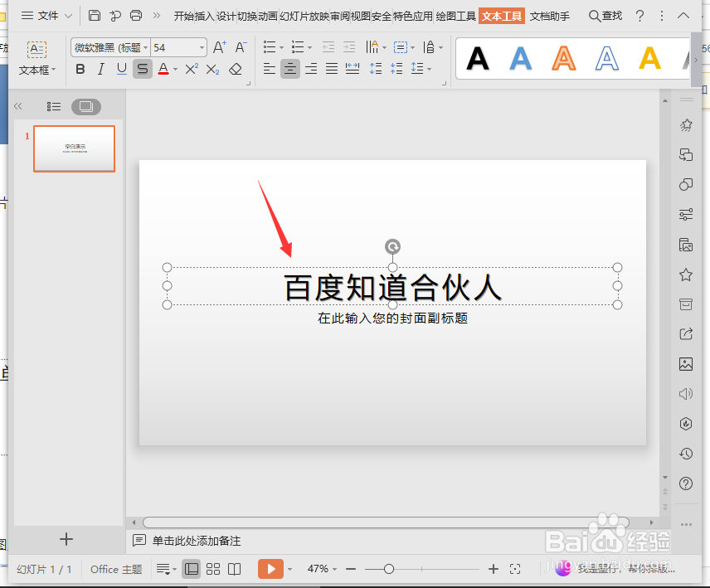710x588 pixels.
Task: Open font color dropdown arrow
Action: tap(175, 70)
